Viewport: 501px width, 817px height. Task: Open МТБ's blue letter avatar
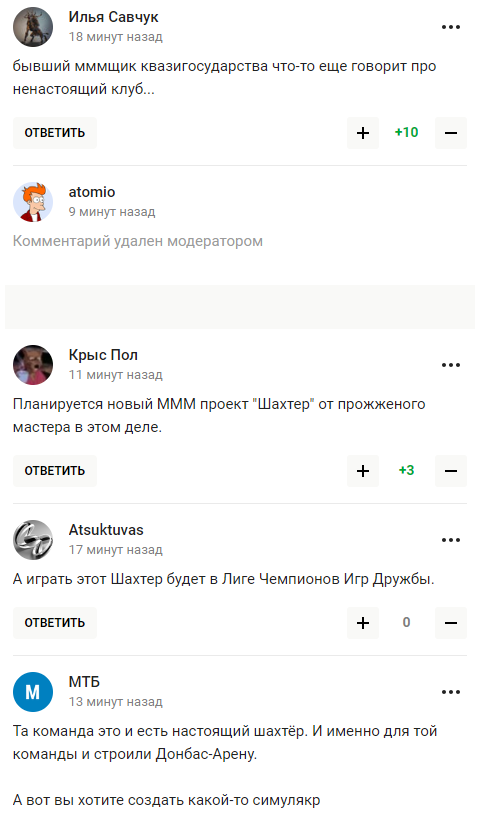33,692
